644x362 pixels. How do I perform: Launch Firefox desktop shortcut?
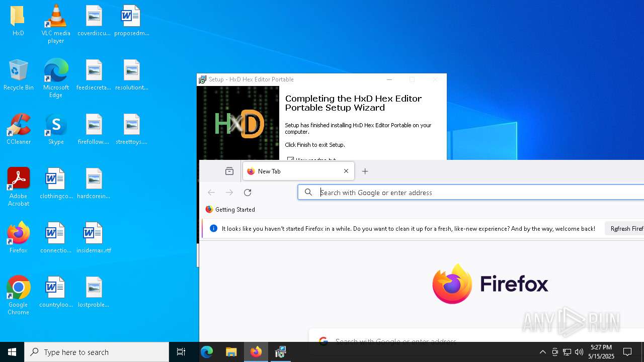tap(18, 238)
